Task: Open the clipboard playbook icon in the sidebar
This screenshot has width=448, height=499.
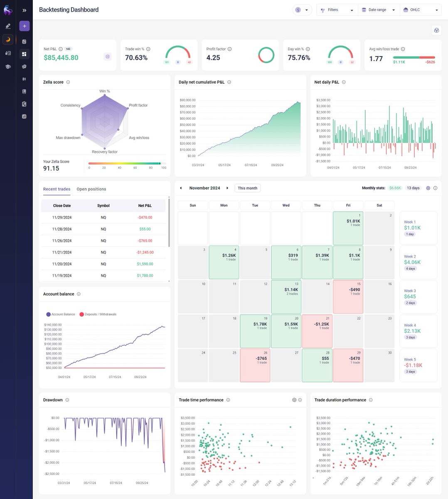Action: 24,104
